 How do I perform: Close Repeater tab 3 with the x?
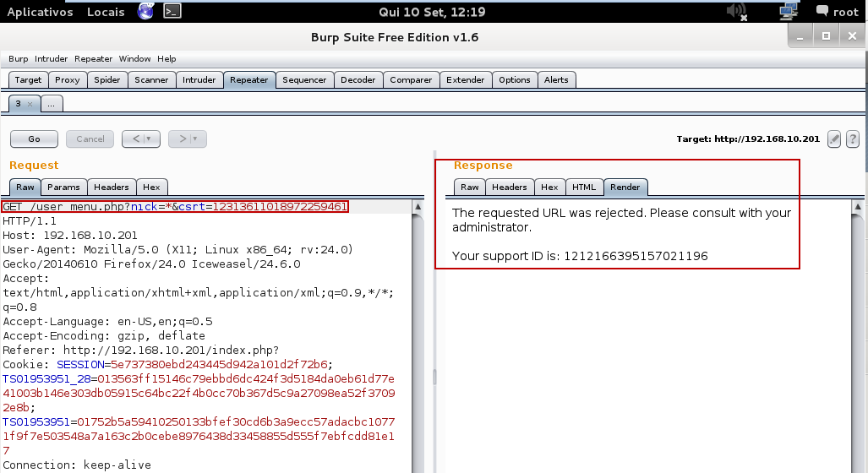click(x=30, y=104)
